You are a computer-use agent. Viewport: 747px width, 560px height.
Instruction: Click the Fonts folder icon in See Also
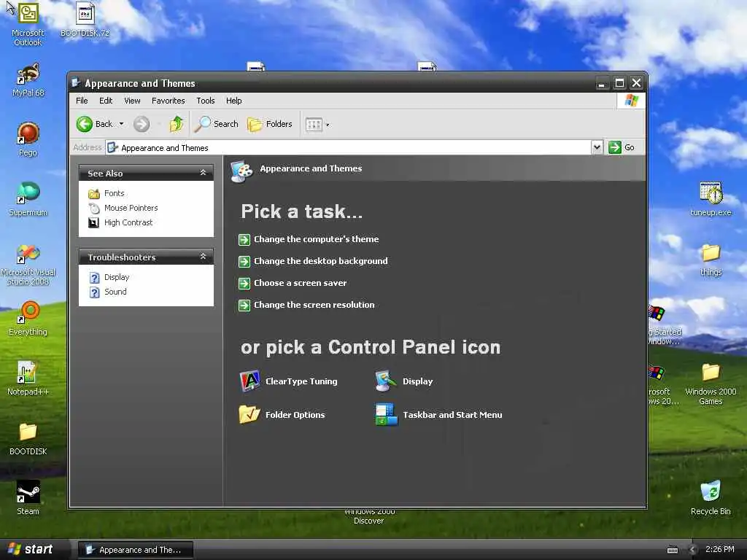pos(94,193)
